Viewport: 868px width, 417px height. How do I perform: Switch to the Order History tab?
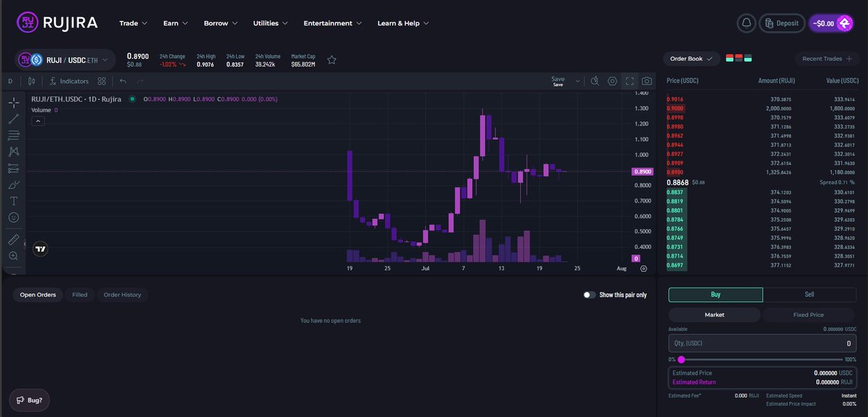point(122,295)
